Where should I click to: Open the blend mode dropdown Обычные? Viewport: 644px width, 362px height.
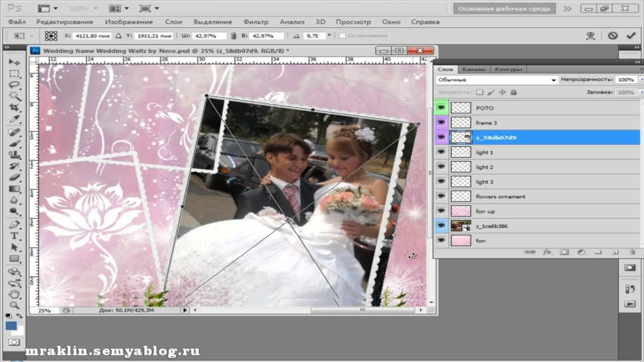pyautogui.click(x=497, y=79)
